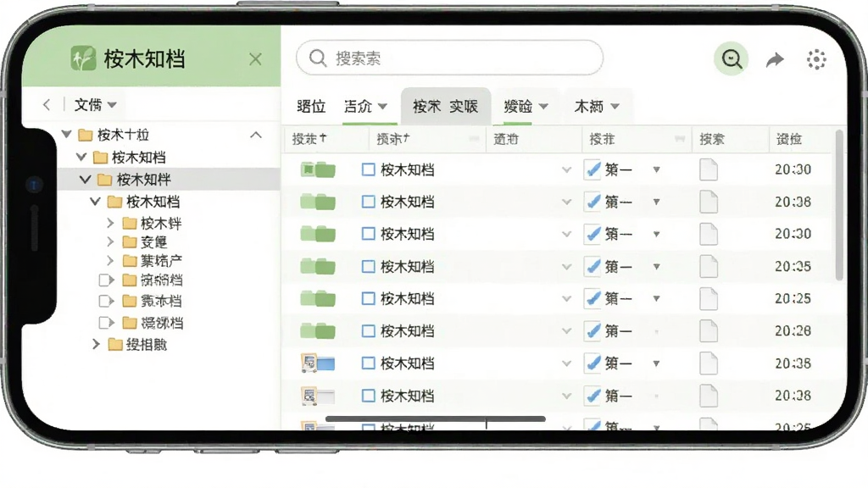Tick the empty checkbox in the 20:28 row
The image size is (868, 488).
[x=368, y=331]
